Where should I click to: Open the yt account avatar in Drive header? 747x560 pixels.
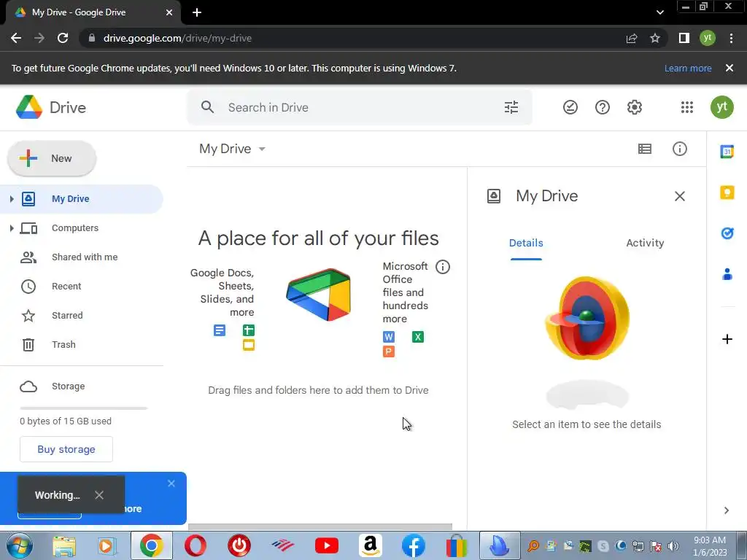pyautogui.click(x=721, y=107)
